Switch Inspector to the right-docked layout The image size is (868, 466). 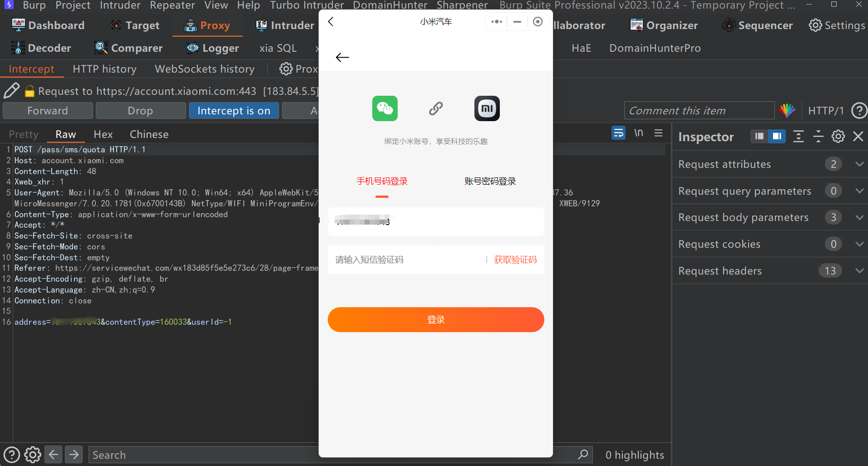(x=777, y=136)
